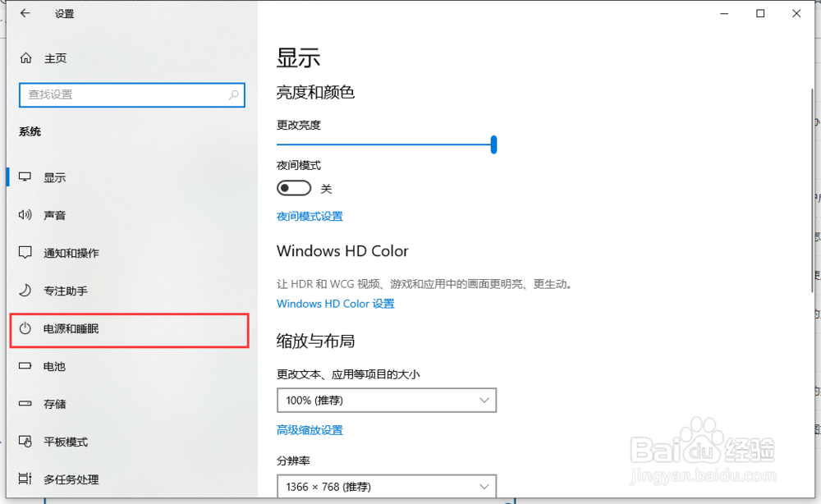Expand the 100% (推荐) scaling dropdown
This screenshot has height=504, width=821.
[387, 401]
